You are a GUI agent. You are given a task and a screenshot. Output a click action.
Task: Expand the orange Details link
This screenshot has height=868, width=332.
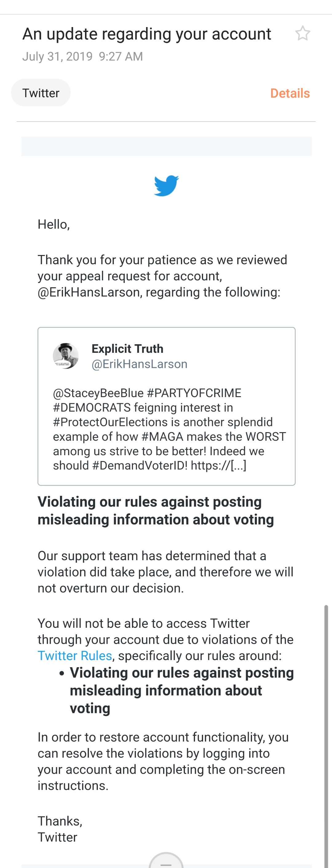click(x=290, y=93)
